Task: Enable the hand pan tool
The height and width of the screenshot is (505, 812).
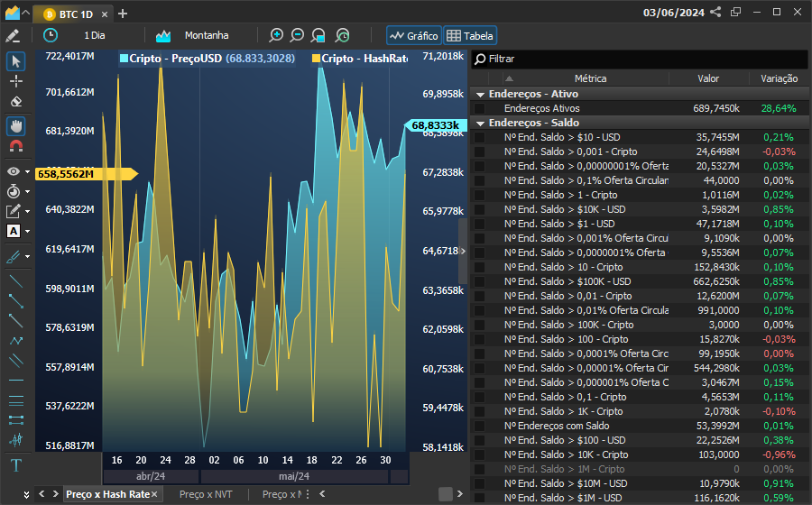Action: click(16, 126)
